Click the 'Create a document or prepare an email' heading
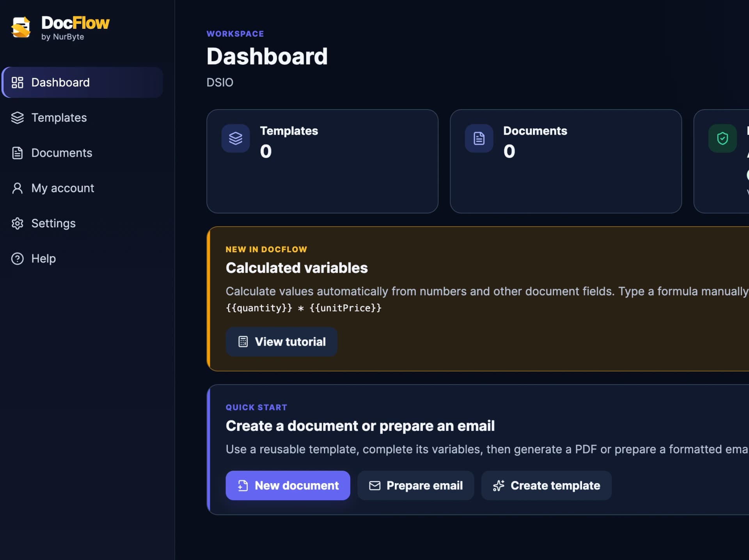The height and width of the screenshot is (560, 749). point(360,426)
